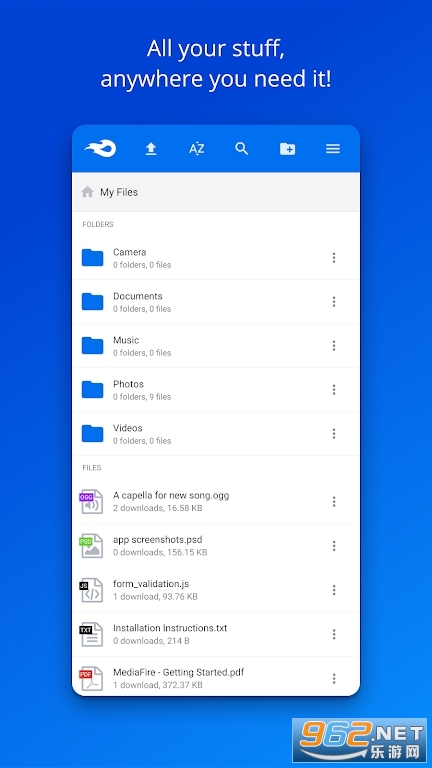Open the Documents folder icon
The image size is (432, 768).
tap(93, 302)
